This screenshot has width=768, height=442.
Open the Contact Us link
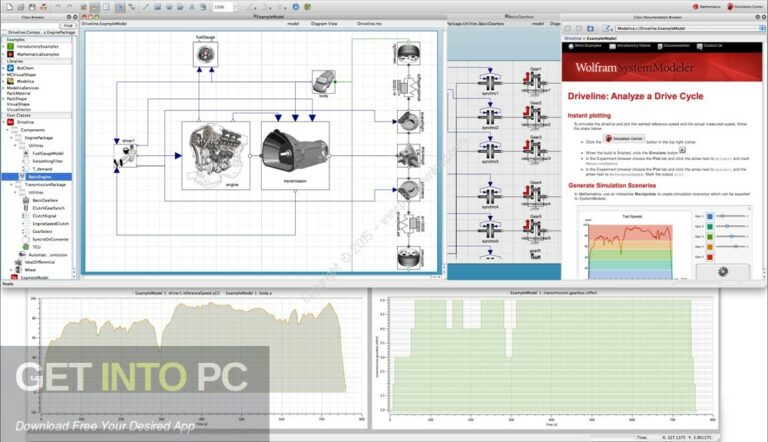click(x=709, y=46)
